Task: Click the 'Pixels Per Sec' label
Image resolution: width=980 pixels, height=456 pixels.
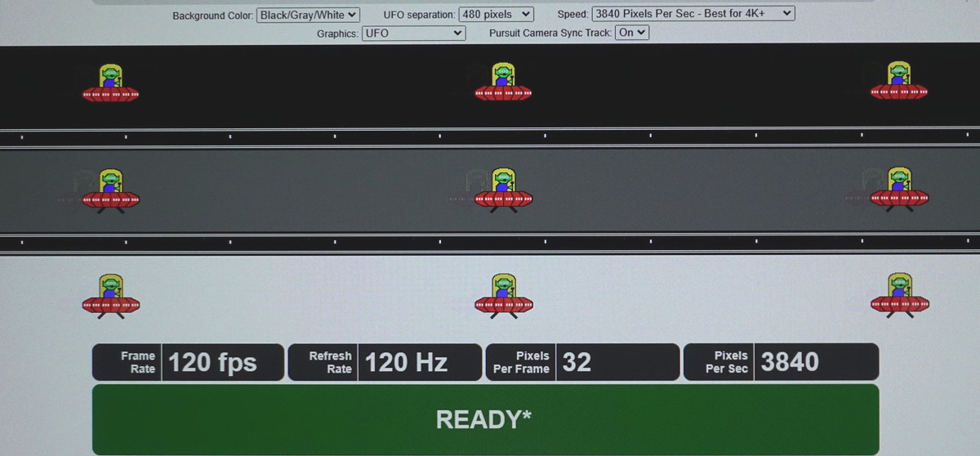Action: coord(726,362)
